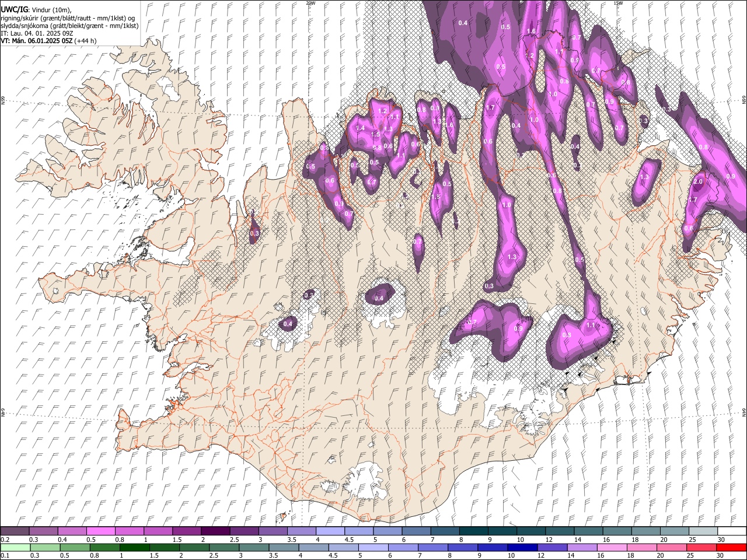Select the 0.4 orchid swatch in purple legend row
The width and height of the screenshot is (747, 560).
(x=72, y=531)
